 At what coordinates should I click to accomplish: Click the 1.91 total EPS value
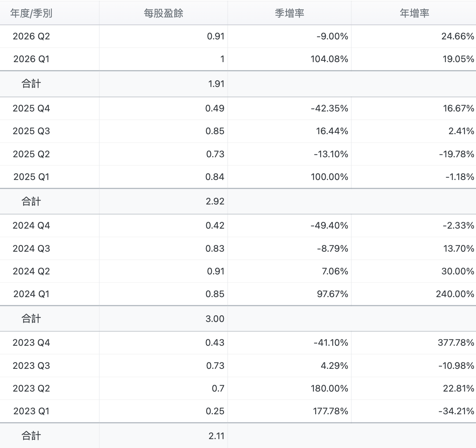[x=216, y=84]
